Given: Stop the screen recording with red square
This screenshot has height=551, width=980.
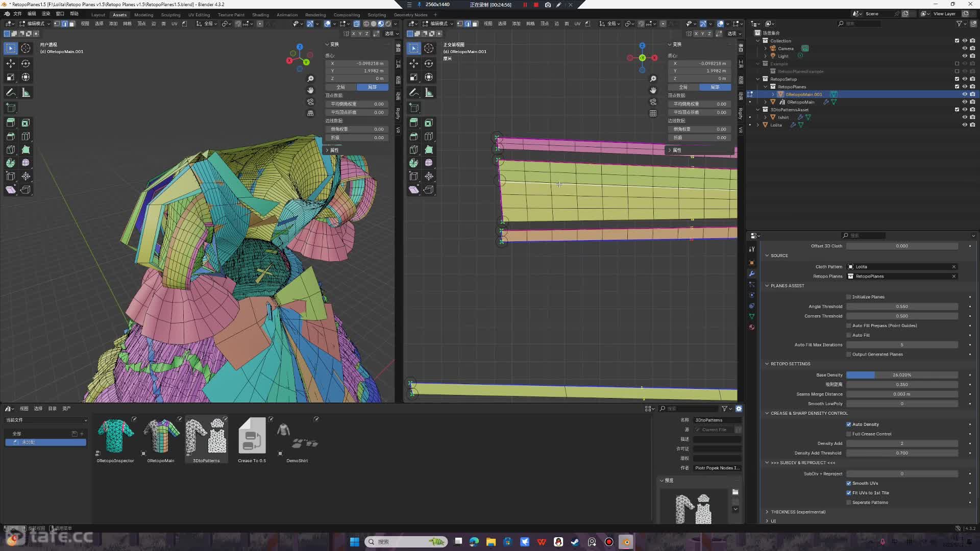Looking at the screenshot, I should pyautogui.click(x=536, y=5).
